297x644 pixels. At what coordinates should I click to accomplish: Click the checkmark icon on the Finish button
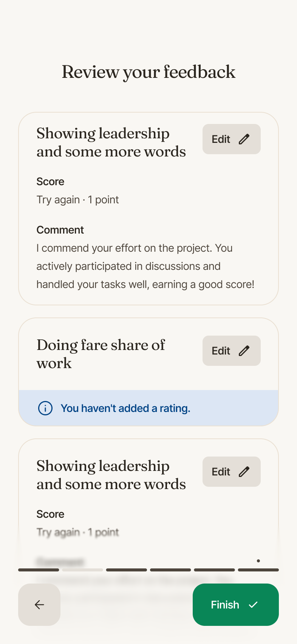coord(253,605)
